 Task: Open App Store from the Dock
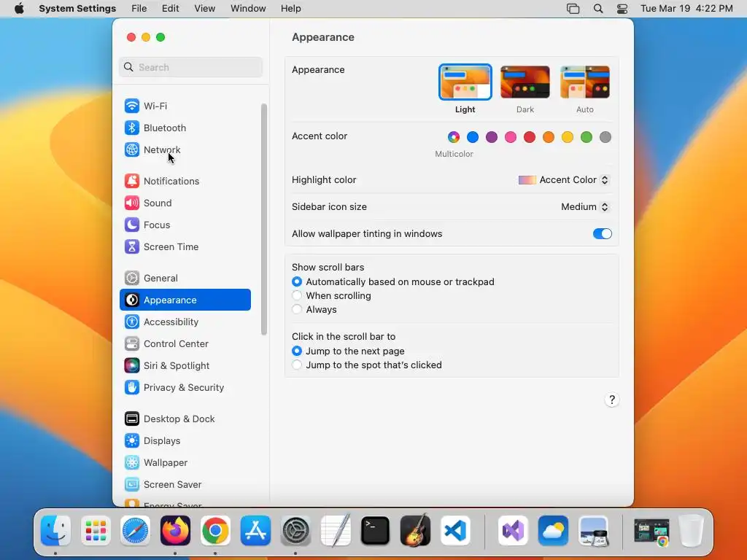[255, 531]
